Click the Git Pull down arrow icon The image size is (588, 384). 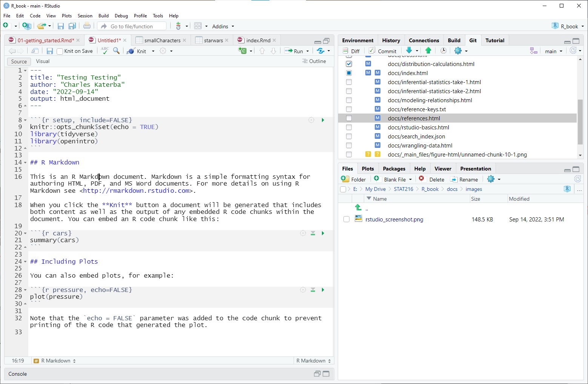409,51
